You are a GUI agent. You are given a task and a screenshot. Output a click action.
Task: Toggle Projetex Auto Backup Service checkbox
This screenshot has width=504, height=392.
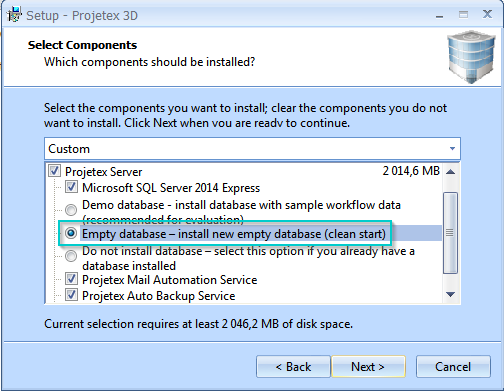click(71, 295)
